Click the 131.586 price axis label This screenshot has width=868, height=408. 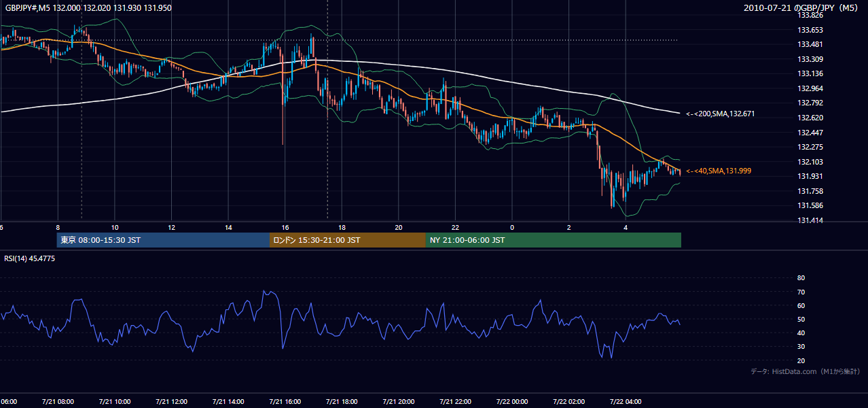pyautogui.click(x=810, y=205)
